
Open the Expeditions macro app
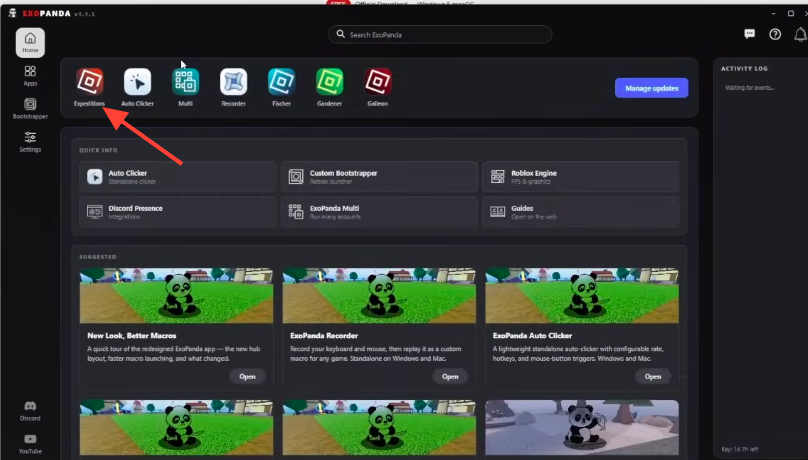[90, 82]
